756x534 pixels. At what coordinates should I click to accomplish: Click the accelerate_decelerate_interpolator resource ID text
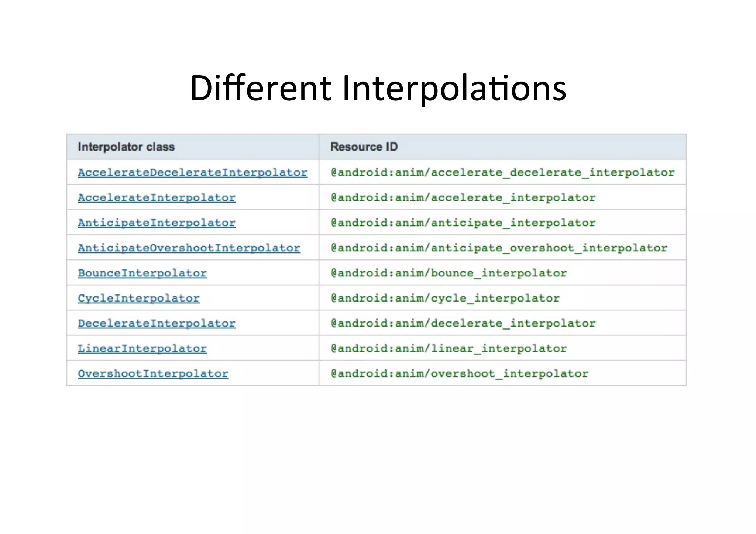tap(502, 172)
